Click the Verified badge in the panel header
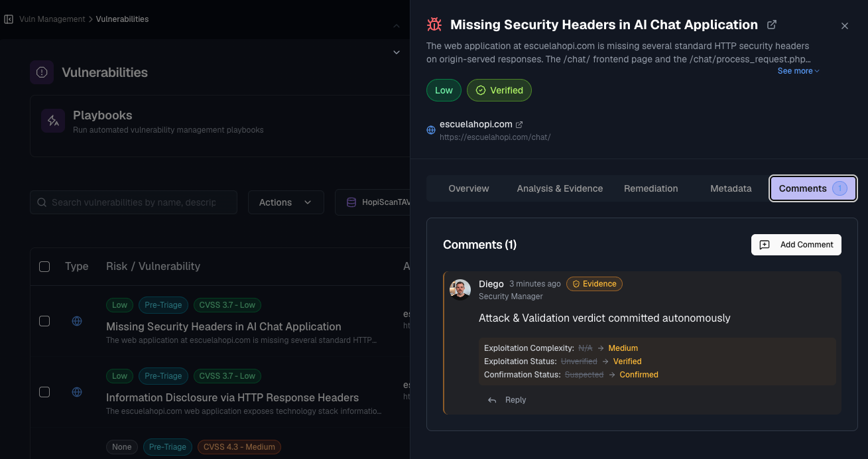 [499, 90]
